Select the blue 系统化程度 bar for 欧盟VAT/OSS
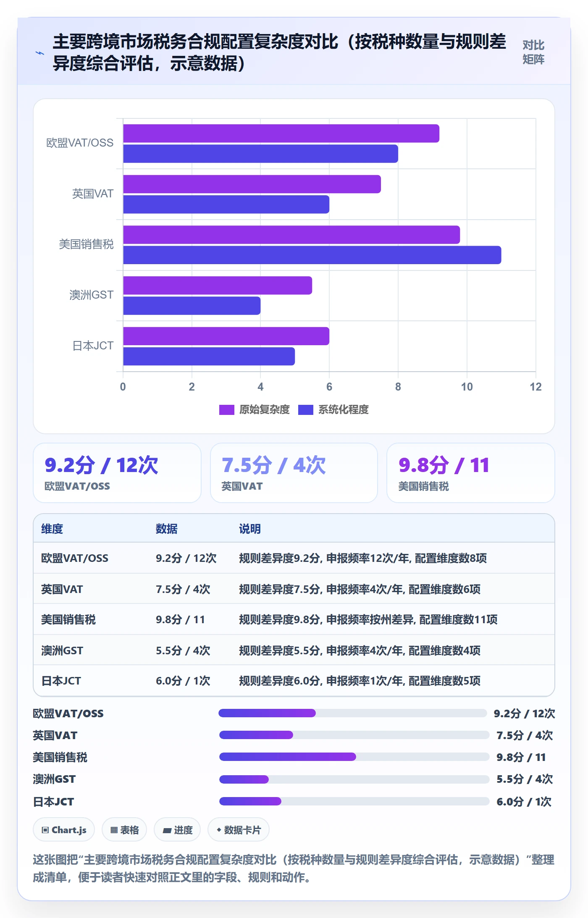The width and height of the screenshot is (588, 918). (260, 154)
